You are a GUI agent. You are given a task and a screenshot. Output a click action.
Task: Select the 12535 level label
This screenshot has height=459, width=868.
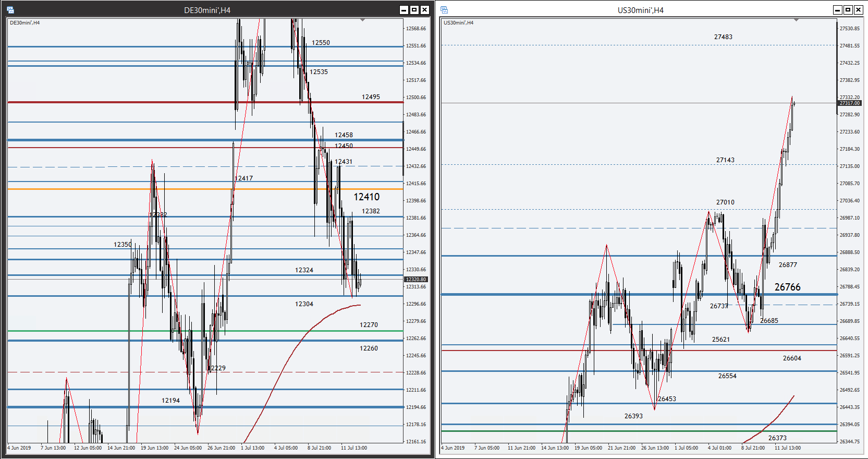pos(319,72)
